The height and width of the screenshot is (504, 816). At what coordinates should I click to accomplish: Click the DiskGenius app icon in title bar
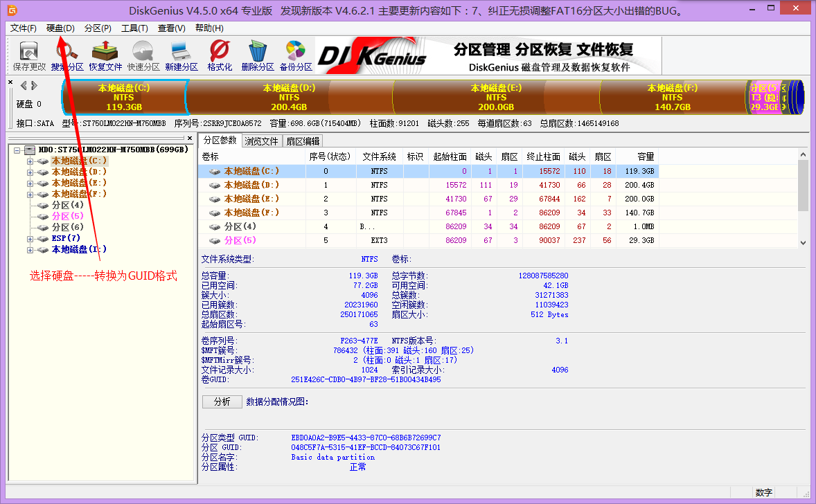[x=12, y=10]
